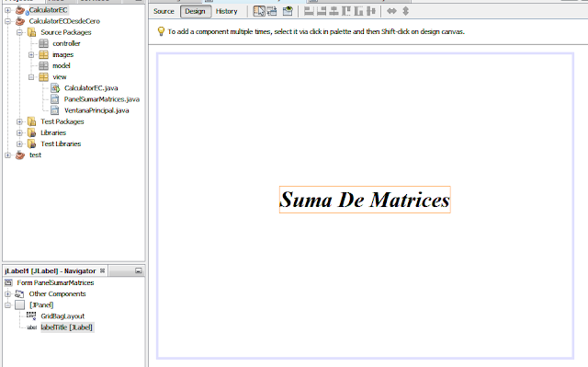The image size is (588, 367).
Task: Click the first alignment icon after Preview Design
Action: pyautogui.click(x=309, y=11)
